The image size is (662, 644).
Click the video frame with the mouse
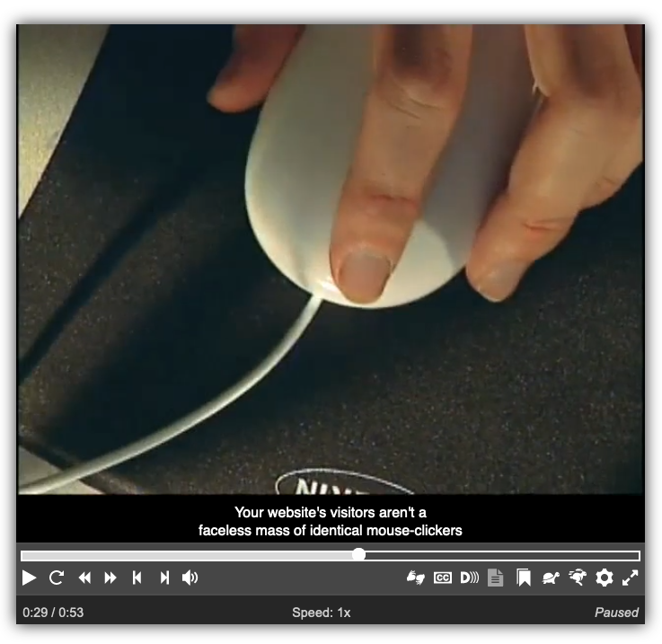(331, 259)
